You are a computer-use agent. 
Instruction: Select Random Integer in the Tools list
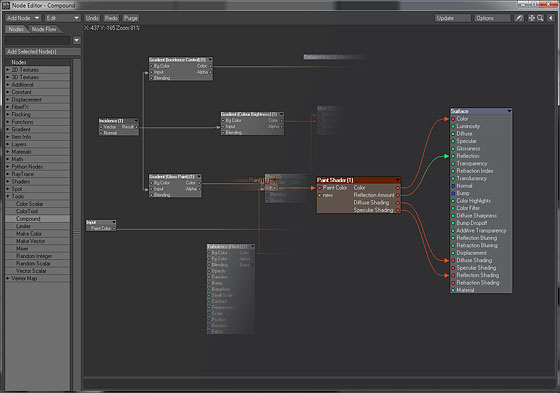click(x=38, y=256)
